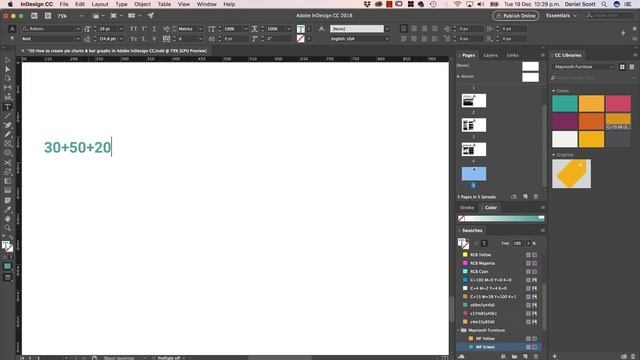Switch CC Libraries to grid view

click(622, 67)
